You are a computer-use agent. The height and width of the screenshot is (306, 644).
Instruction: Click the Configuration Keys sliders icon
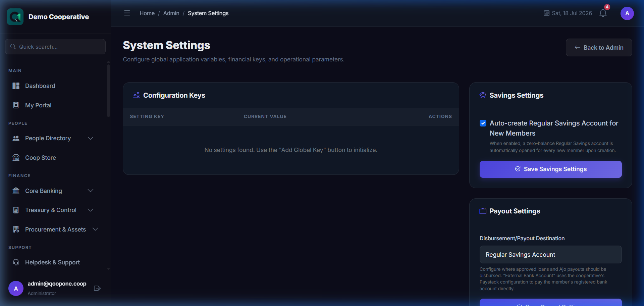tap(137, 95)
